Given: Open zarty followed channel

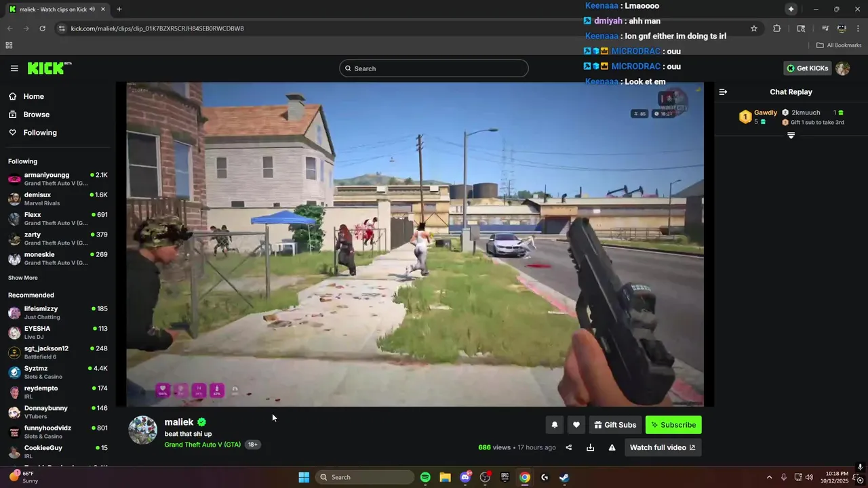Looking at the screenshot, I should pos(58,239).
